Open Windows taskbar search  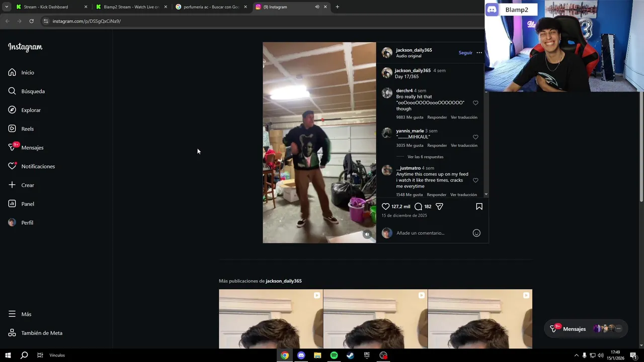24,355
